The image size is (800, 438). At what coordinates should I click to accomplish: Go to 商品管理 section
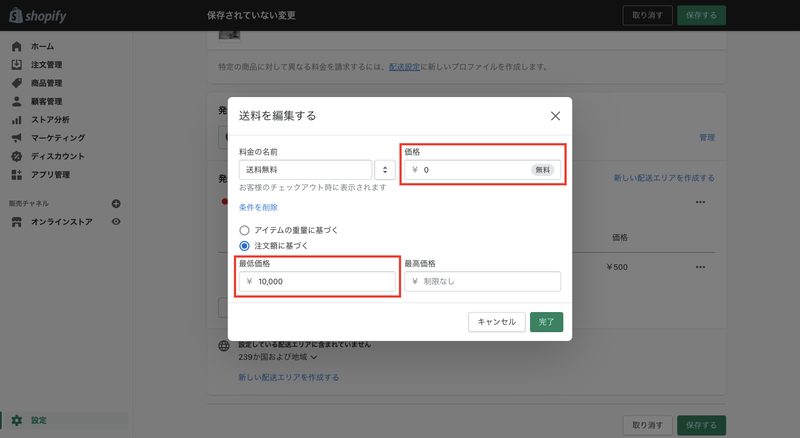(x=46, y=83)
